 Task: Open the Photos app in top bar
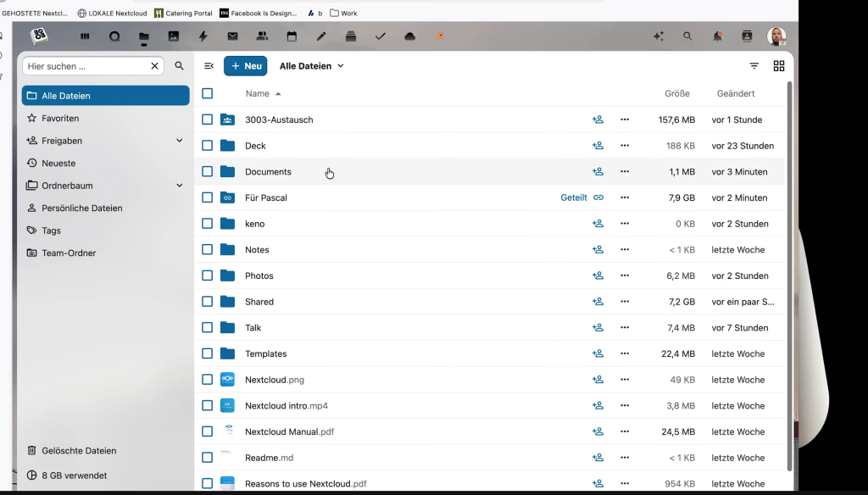coord(174,36)
